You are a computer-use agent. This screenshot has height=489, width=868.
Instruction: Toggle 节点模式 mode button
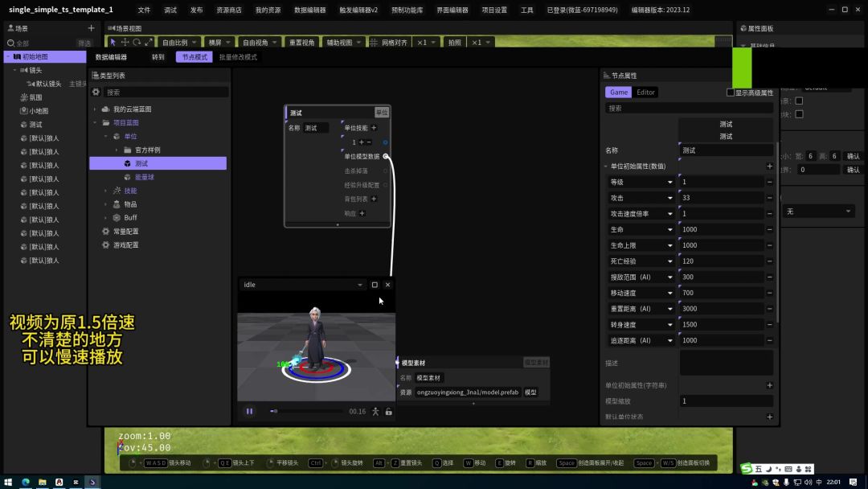[194, 57]
